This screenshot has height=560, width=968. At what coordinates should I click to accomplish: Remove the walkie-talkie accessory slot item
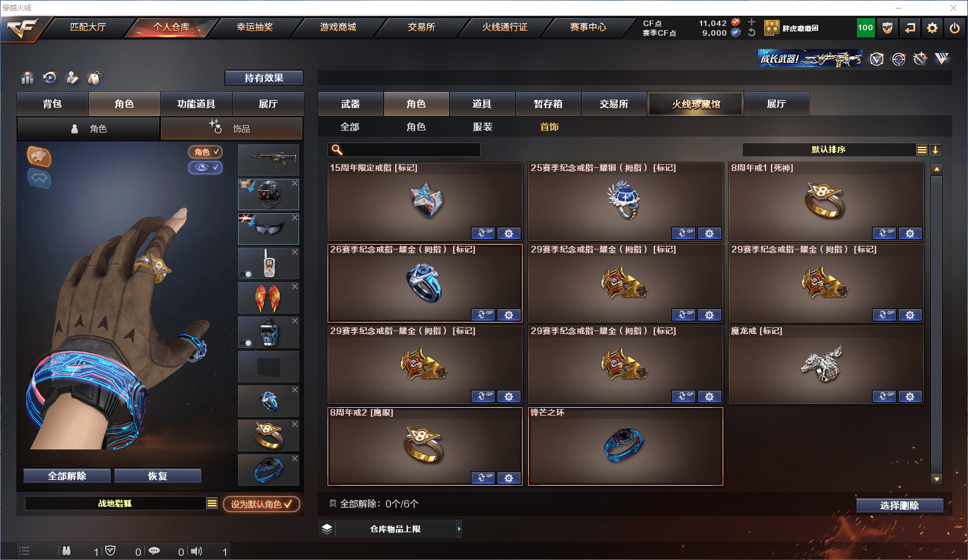(x=295, y=252)
